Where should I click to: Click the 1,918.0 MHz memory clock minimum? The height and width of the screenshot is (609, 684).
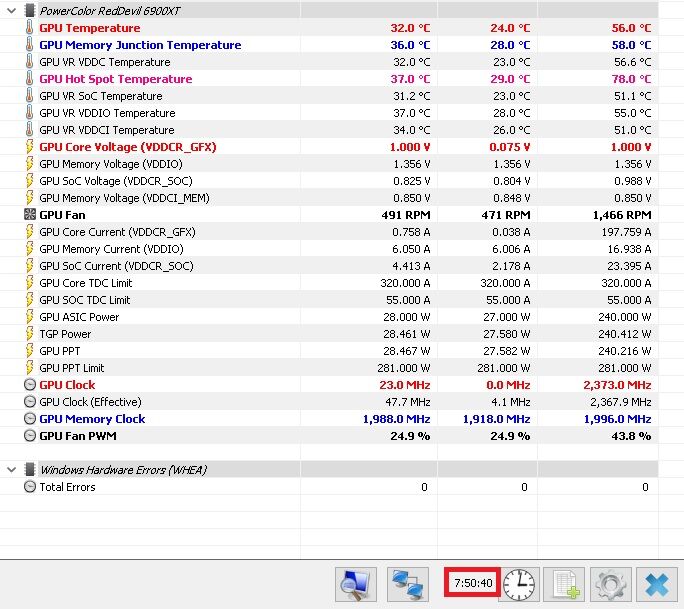496,419
